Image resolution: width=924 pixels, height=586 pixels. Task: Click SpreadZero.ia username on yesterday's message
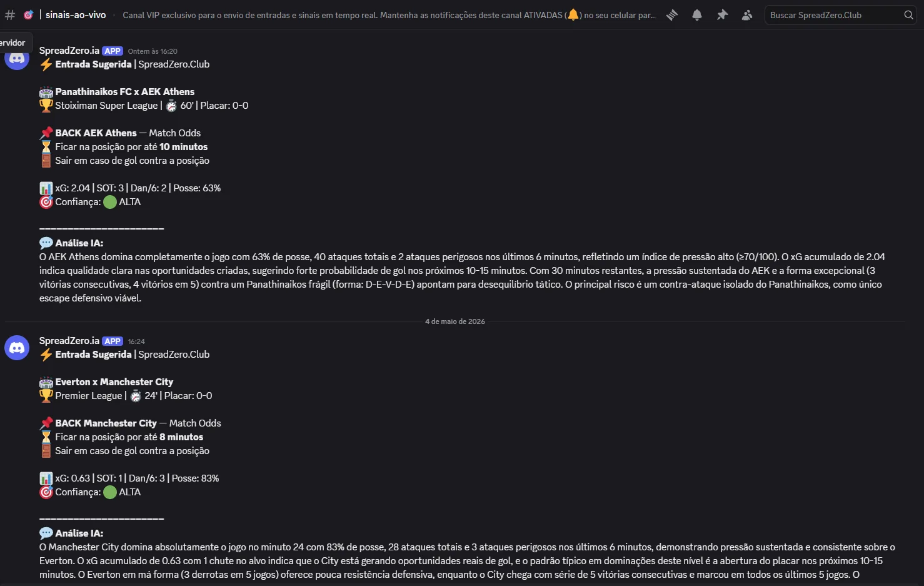69,51
